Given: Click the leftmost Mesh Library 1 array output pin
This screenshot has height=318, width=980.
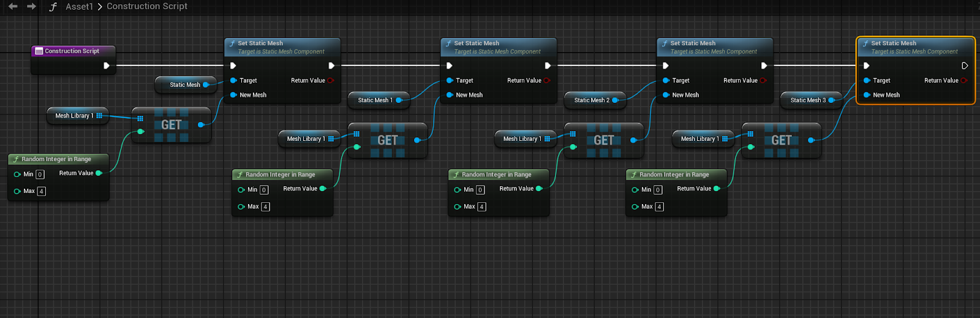Looking at the screenshot, I should (x=99, y=115).
